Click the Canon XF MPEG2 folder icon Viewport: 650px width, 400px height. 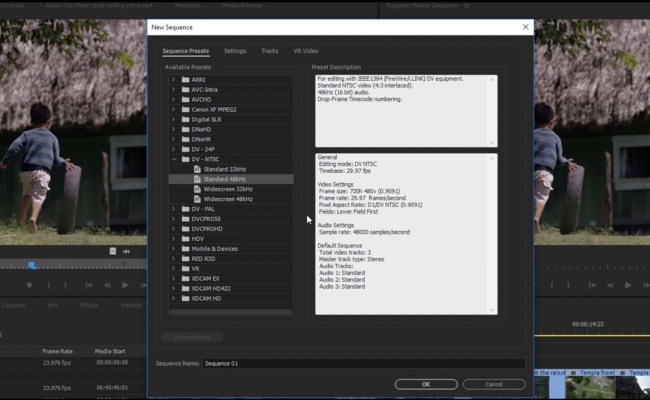[x=185, y=109]
